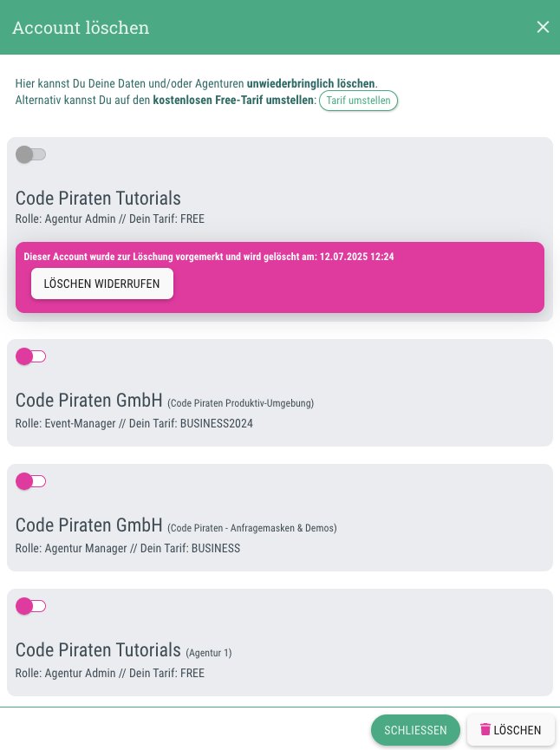Click the LÖSCHEN button at bottom

511,730
